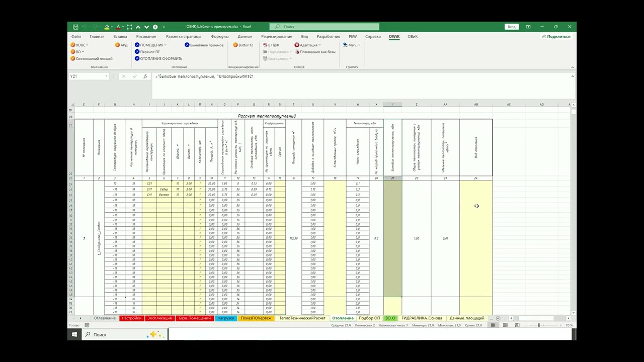Open the Menu dropdown in Группа5

tap(351, 45)
